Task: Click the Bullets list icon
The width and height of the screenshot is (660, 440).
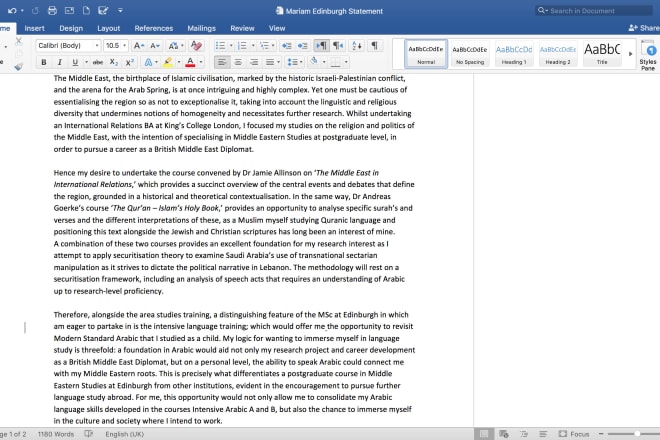Action: pos(220,45)
